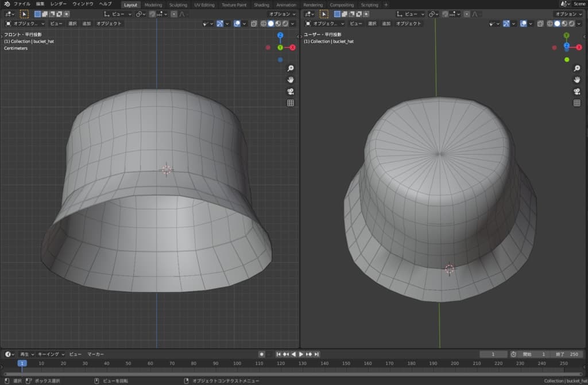Select the tweak cursor tool in left header

(x=24, y=14)
